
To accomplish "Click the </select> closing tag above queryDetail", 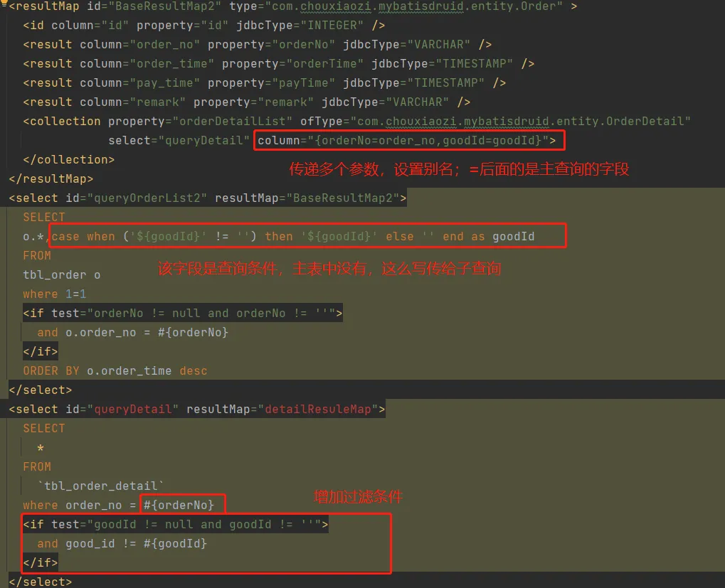I will pos(41,390).
